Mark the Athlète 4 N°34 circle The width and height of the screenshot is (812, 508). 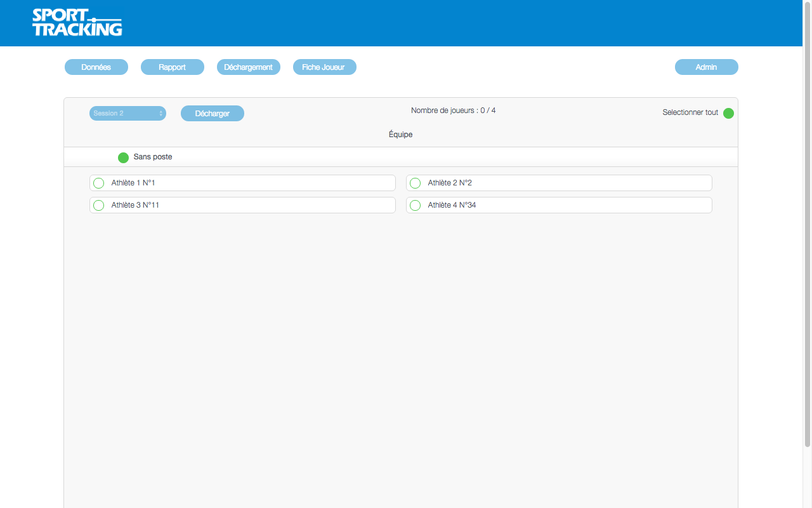(415, 206)
